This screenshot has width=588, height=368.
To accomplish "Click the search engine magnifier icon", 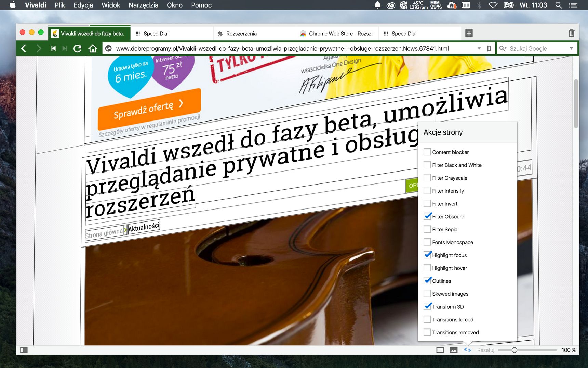I will 503,49.
